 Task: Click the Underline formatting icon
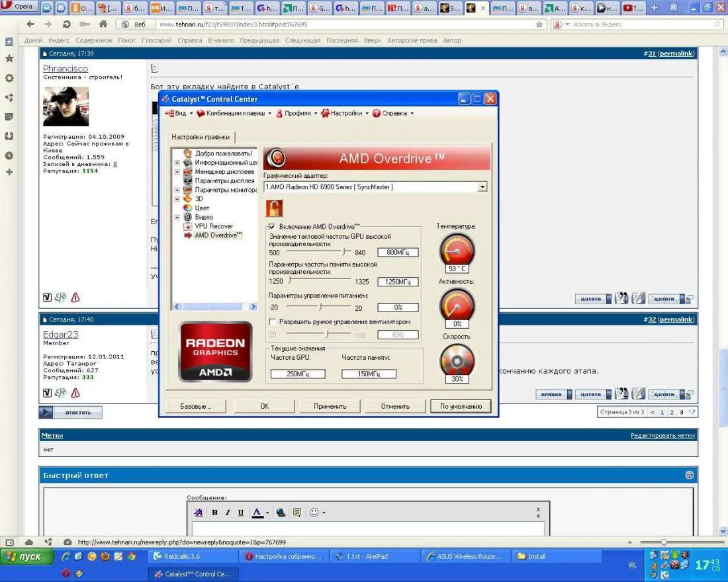241,513
